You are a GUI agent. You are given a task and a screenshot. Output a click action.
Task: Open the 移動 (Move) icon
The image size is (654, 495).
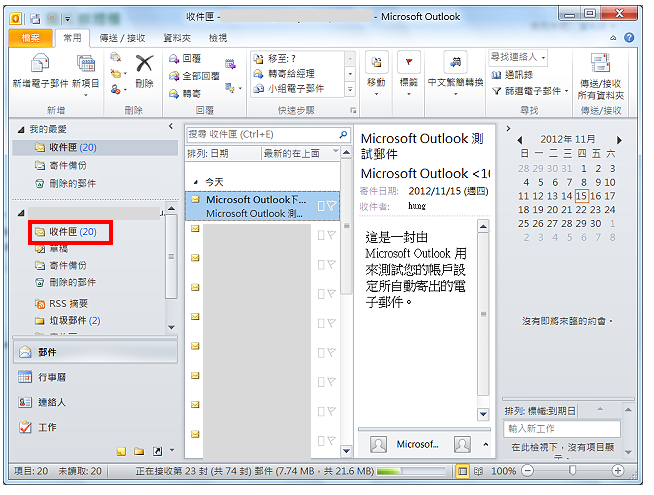click(x=376, y=63)
